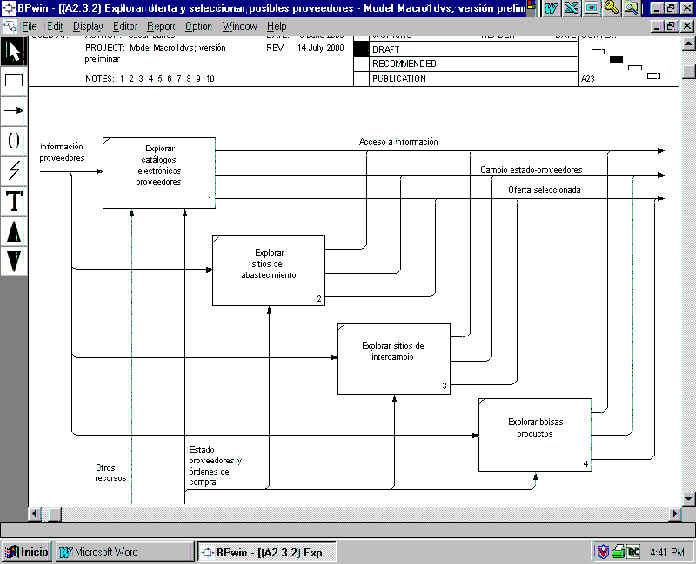This screenshot has height=564, width=696.
Task: Click the RECOMMENDED status row
Action: 466,64
